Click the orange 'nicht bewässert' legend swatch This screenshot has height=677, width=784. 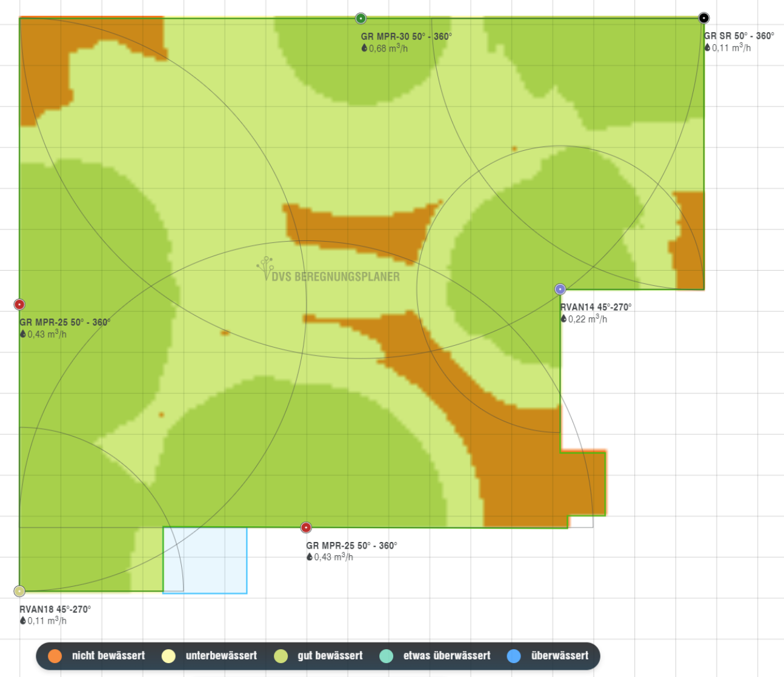click(55, 656)
